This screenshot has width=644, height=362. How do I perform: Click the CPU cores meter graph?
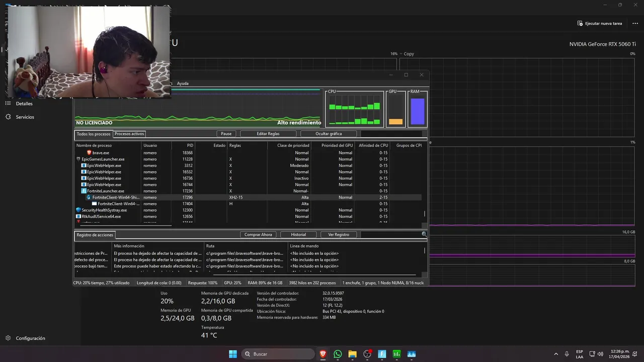tap(355, 109)
